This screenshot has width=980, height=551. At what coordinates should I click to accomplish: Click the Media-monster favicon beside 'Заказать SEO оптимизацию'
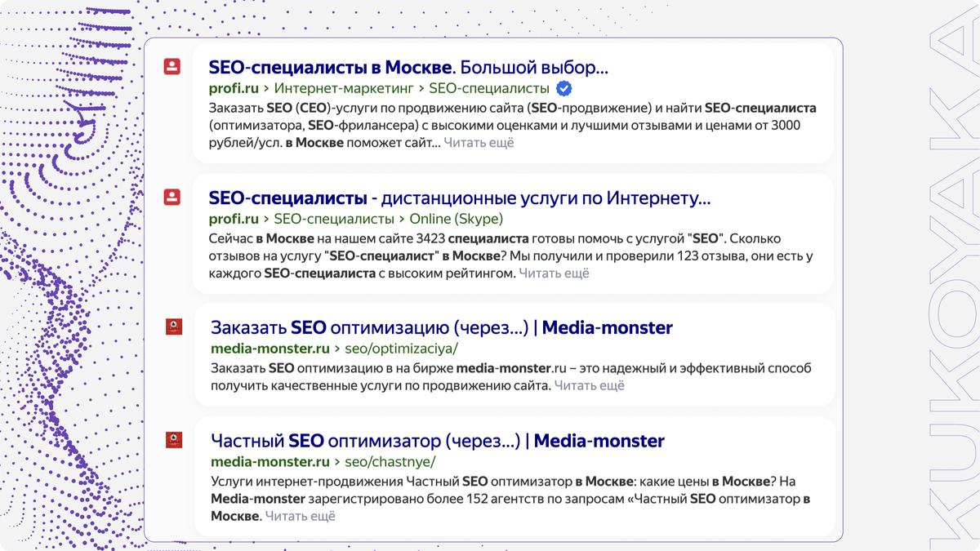[173, 327]
